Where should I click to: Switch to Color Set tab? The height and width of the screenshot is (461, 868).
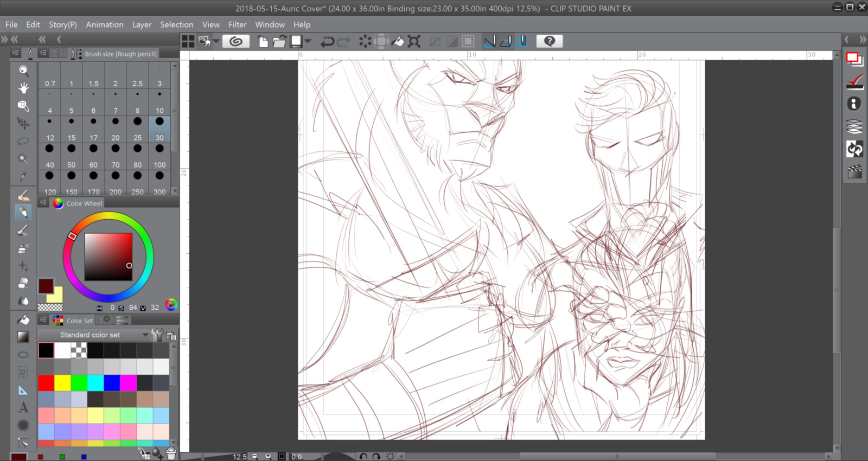pos(74,321)
